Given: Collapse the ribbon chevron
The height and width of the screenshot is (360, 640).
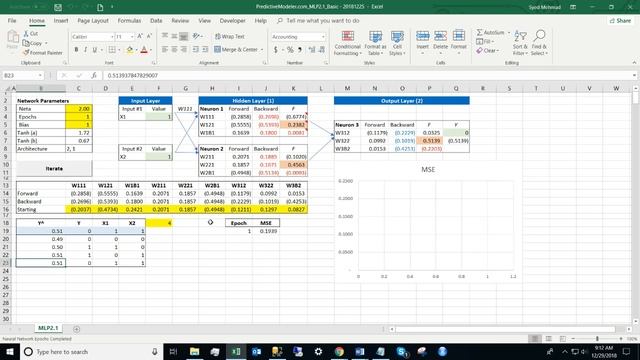Looking at the screenshot, I should 634,63.
